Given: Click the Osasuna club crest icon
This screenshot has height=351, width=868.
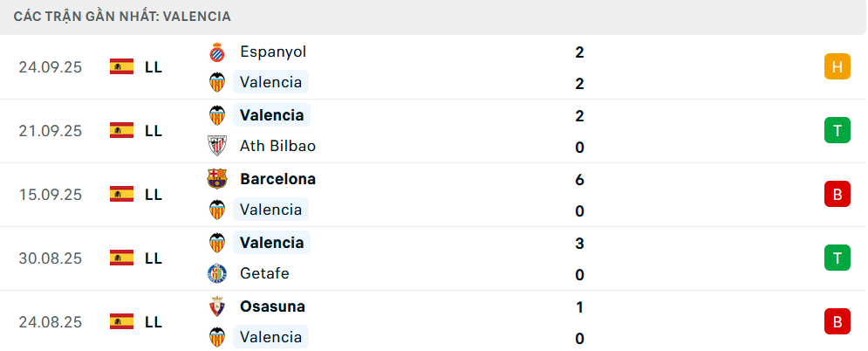Looking at the screenshot, I should [216, 306].
